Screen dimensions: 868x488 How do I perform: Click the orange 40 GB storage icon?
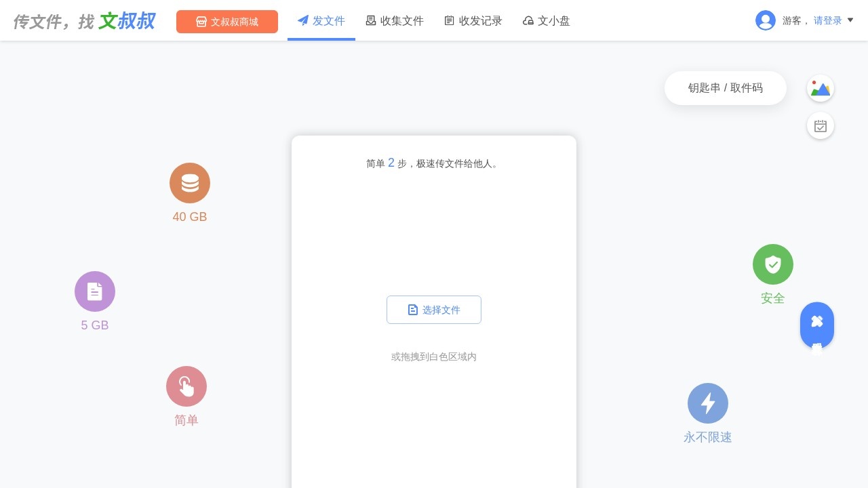point(190,183)
